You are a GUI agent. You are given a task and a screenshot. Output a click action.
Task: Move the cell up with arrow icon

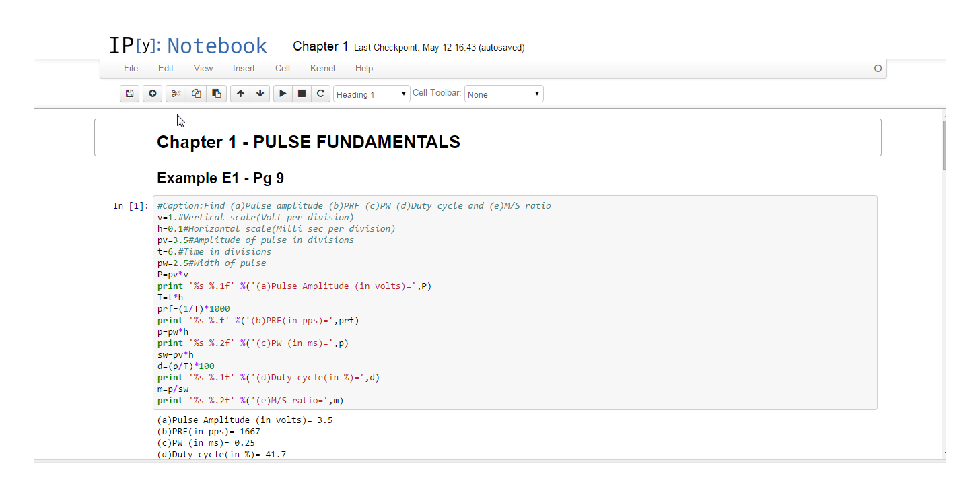240,94
